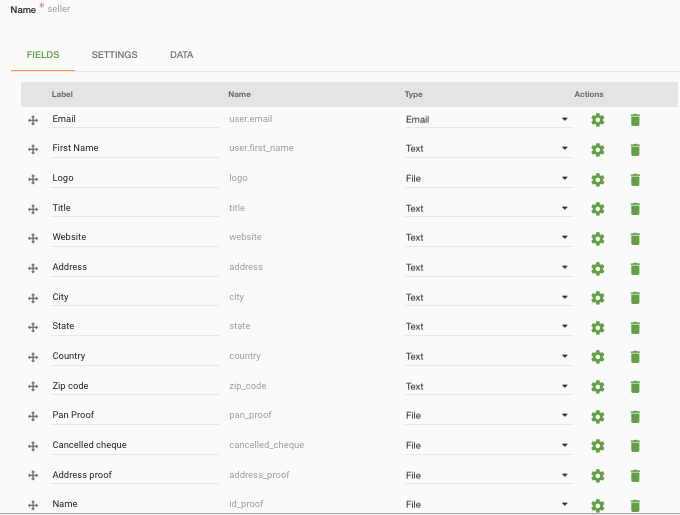Open settings gear for Email field
This screenshot has width=680, height=515.
pos(598,120)
